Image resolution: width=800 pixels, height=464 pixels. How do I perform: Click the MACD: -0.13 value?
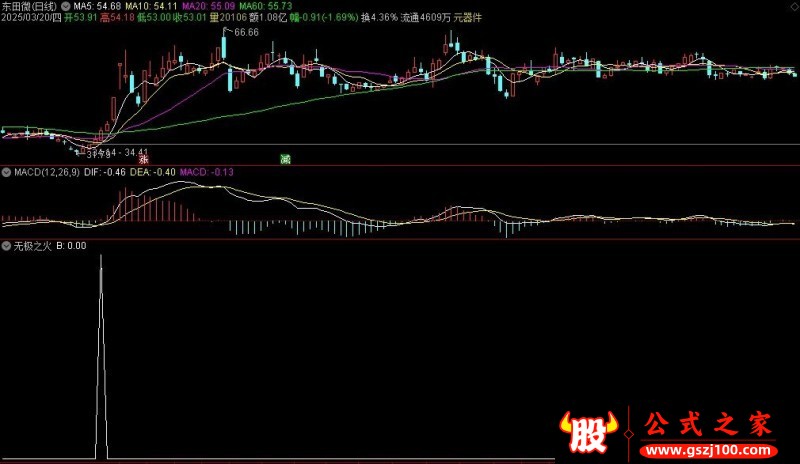click(207, 173)
